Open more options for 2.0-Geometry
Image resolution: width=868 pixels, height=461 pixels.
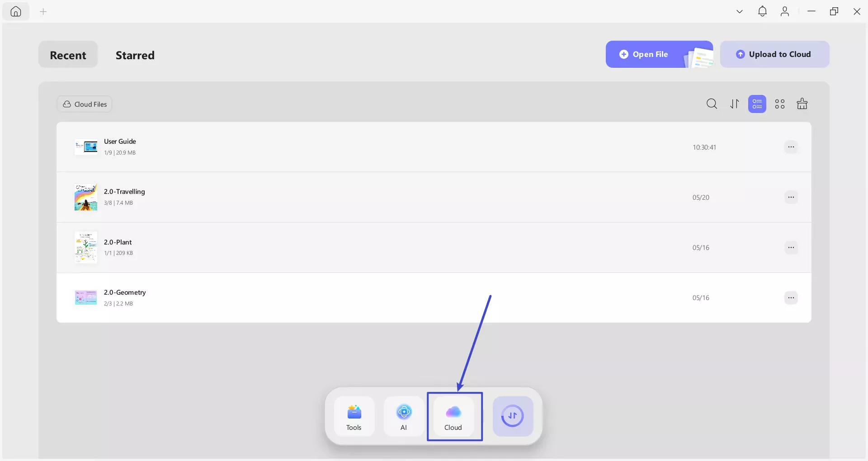[791, 297]
